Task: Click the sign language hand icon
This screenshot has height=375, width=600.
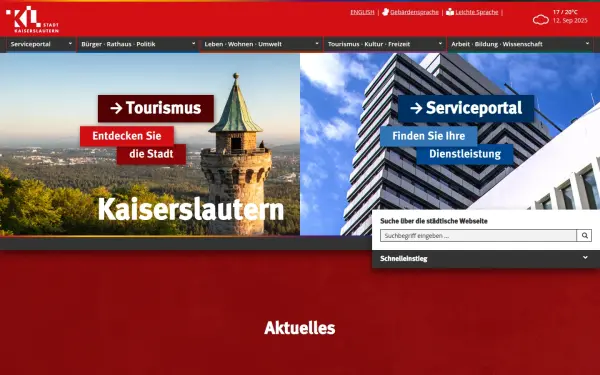Action: pos(385,12)
